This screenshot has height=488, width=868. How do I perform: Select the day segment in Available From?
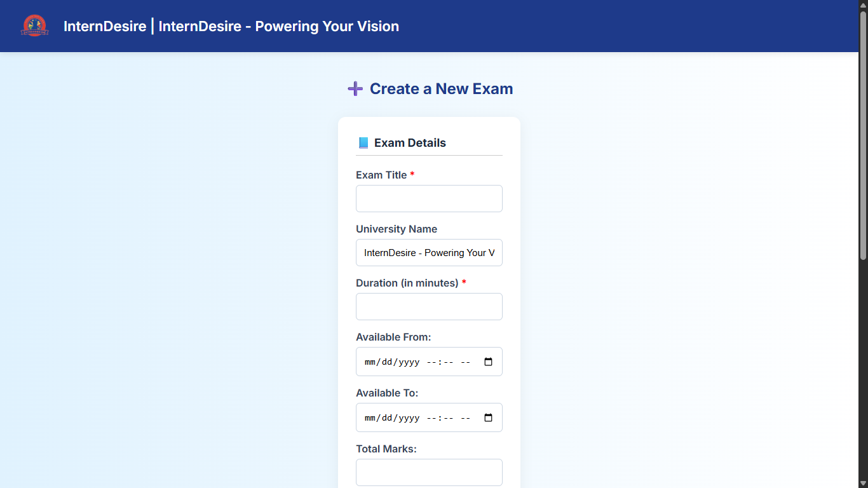pyautogui.click(x=386, y=362)
